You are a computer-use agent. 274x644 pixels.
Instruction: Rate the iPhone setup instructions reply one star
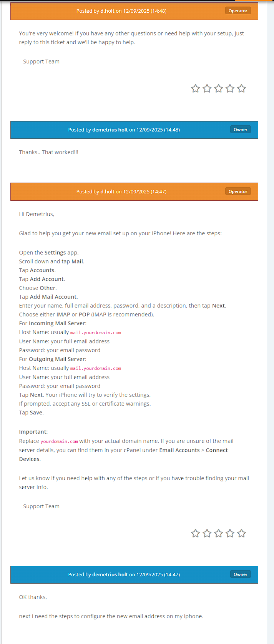(x=195, y=533)
